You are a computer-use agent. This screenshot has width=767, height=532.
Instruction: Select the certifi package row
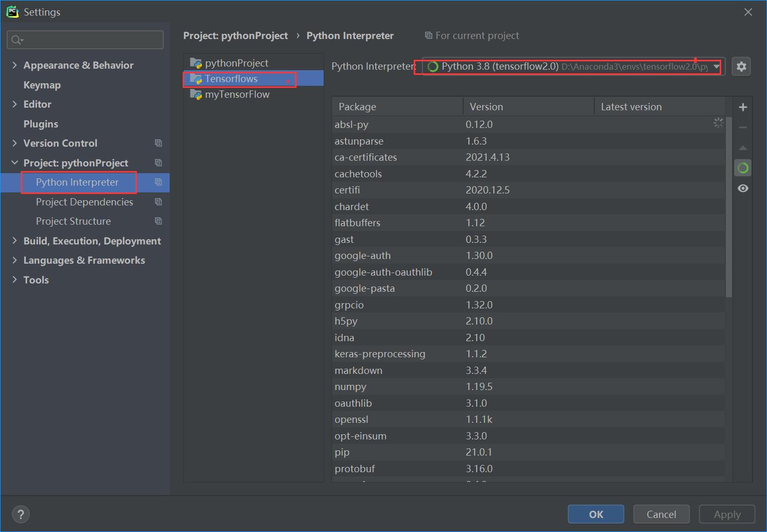click(x=528, y=190)
